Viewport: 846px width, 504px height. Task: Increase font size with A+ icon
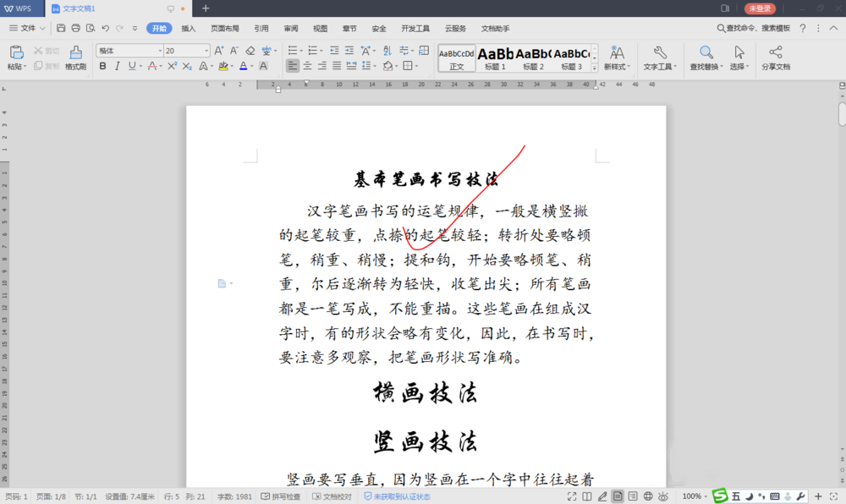218,51
